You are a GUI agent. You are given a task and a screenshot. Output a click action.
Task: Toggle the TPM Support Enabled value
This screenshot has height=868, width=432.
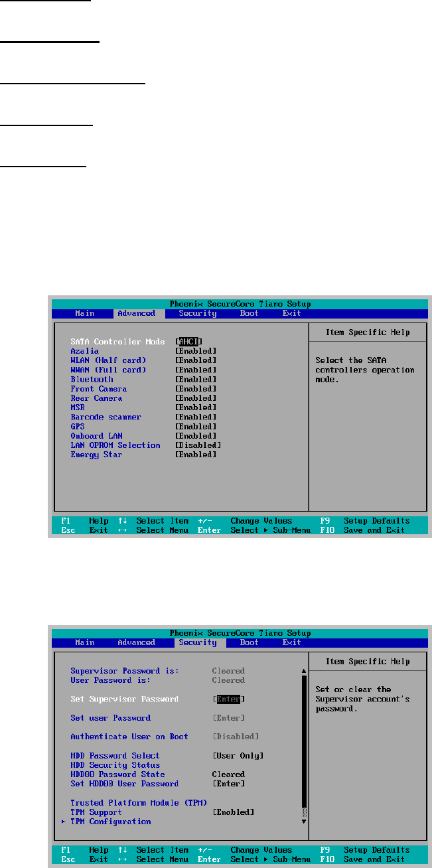234,812
